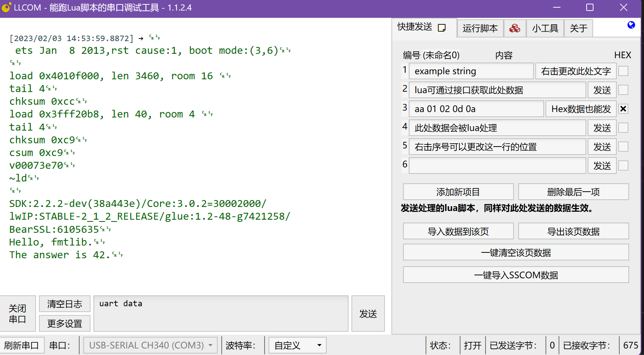This screenshot has height=355, width=644.
Task: Open the USB-SERIAL CH340 (COM3) port dropdown
Action: click(x=150, y=345)
